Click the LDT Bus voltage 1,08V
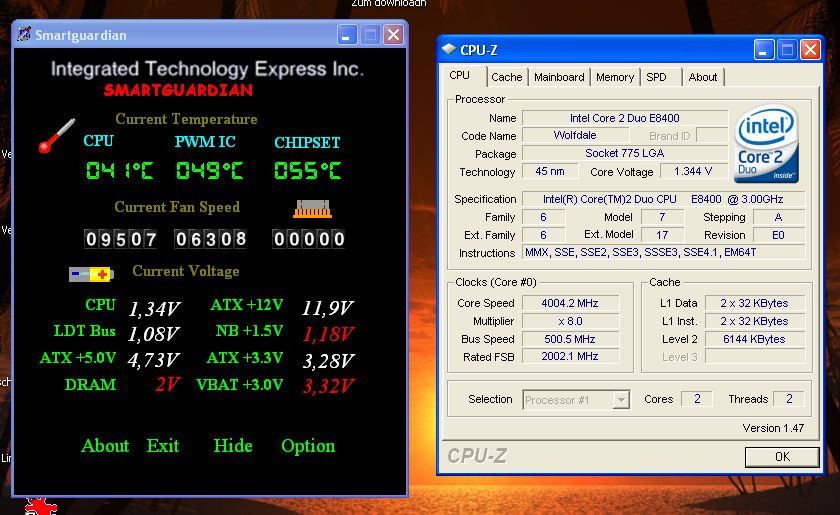 coord(153,334)
